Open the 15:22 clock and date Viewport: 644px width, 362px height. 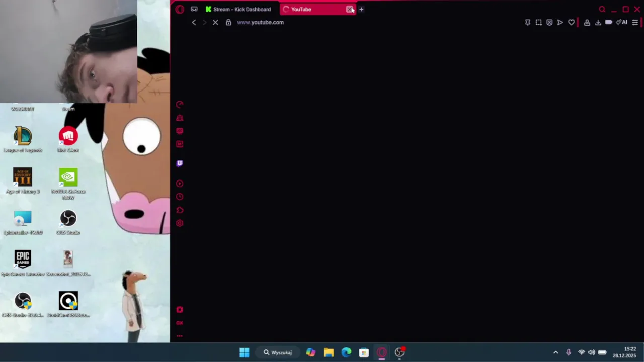pyautogui.click(x=624, y=352)
